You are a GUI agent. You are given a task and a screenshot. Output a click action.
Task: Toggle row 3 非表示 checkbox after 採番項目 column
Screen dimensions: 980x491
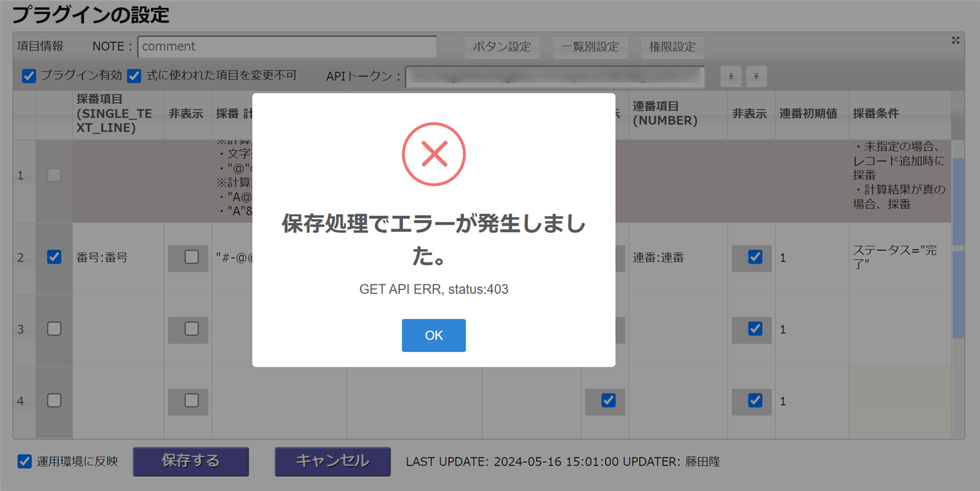192,329
